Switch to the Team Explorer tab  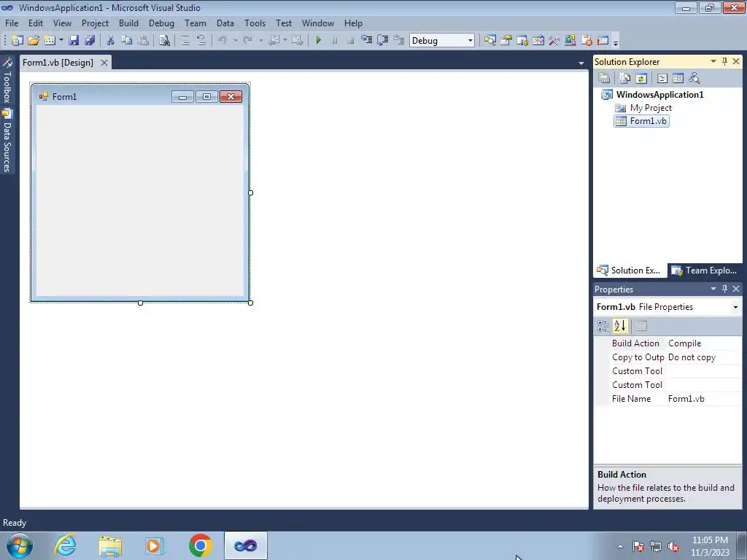click(705, 271)
